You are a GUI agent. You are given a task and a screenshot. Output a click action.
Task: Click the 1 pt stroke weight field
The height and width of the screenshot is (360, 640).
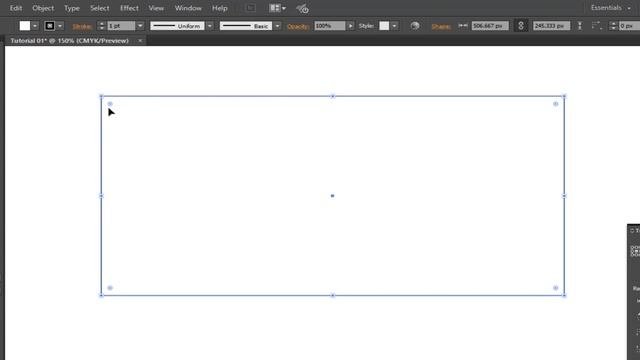pos(121,26)
